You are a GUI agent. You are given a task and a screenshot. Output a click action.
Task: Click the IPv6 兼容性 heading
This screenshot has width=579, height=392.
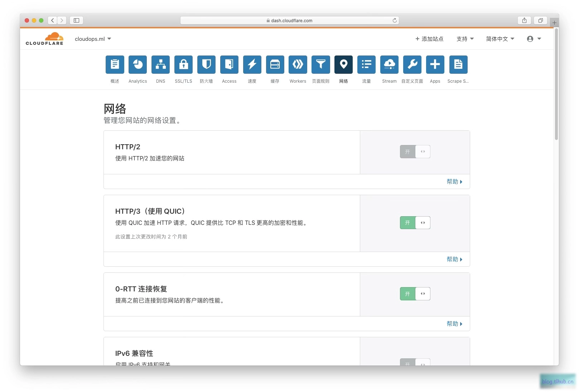click(134, 353)
